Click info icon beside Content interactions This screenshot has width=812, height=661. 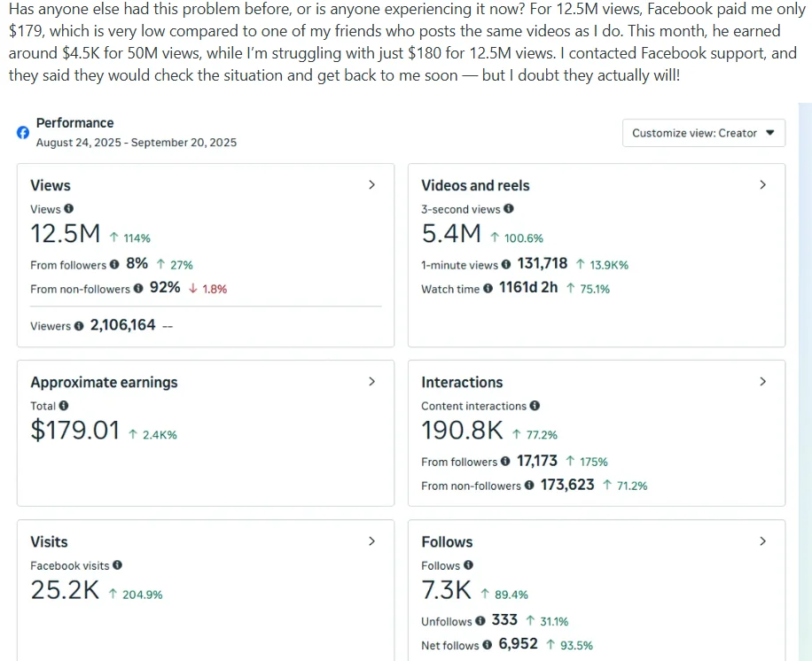(535, 406)
